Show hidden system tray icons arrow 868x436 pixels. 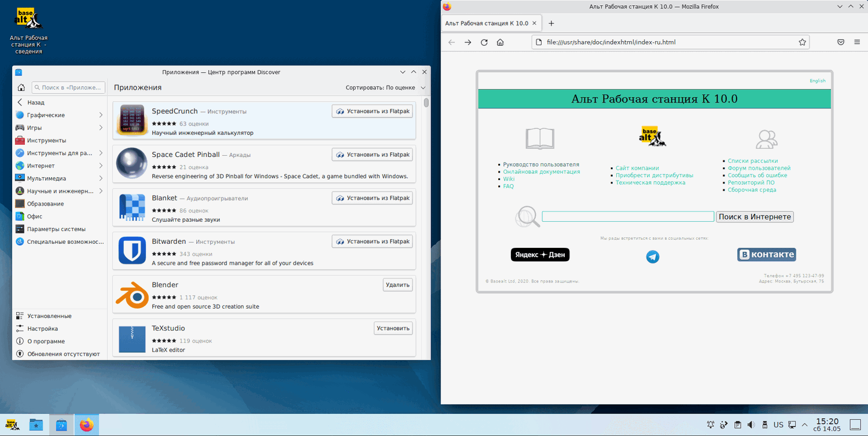point(804,426)
